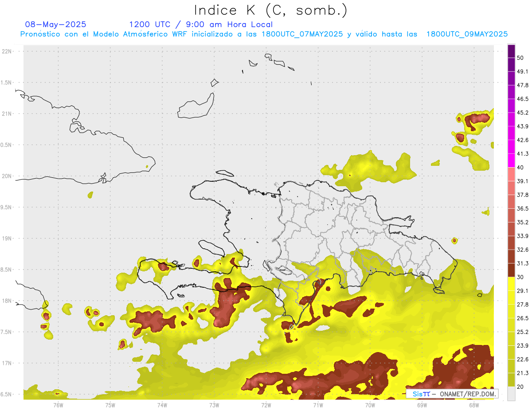Click the latitude axis label '8.5N'
Screen dimensions: 532x411
click(x=7, y=270)
